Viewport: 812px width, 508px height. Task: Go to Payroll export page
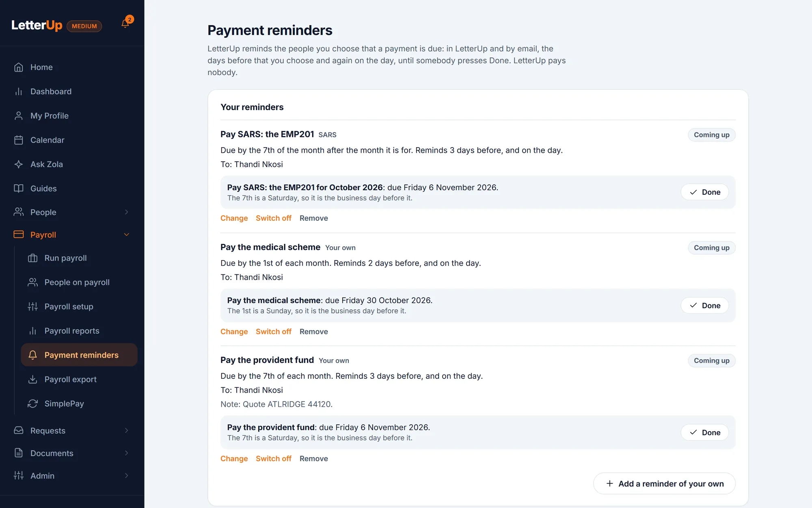[79, 379]
